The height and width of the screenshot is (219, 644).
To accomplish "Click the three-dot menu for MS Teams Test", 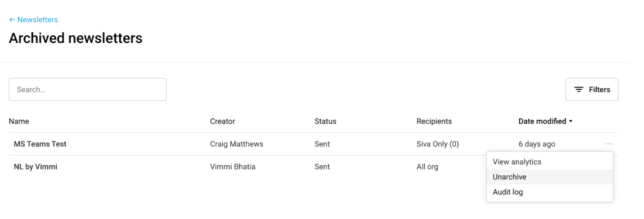I will pos(609,144).
